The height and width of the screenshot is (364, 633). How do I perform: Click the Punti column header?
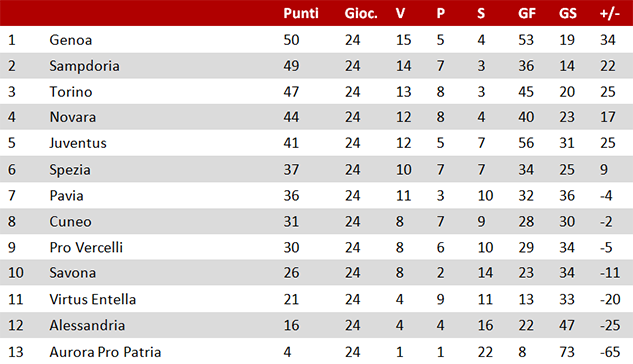click(301, 13)
